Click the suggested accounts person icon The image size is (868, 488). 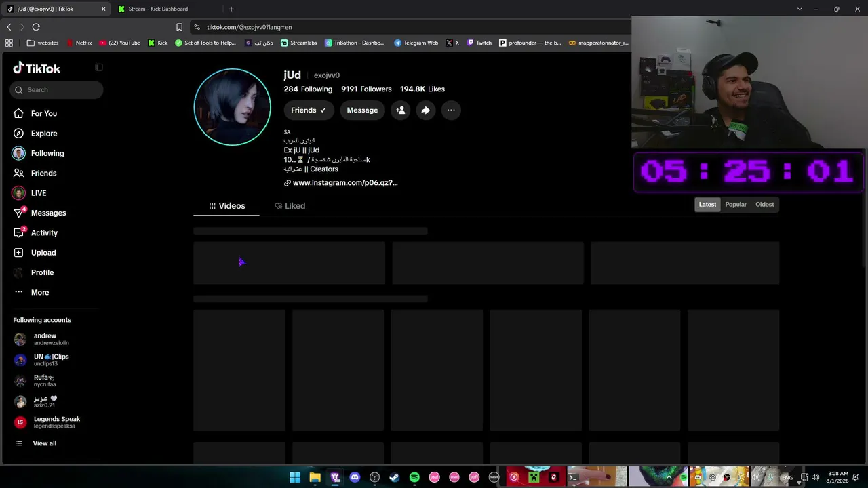[x=400, y=110]
